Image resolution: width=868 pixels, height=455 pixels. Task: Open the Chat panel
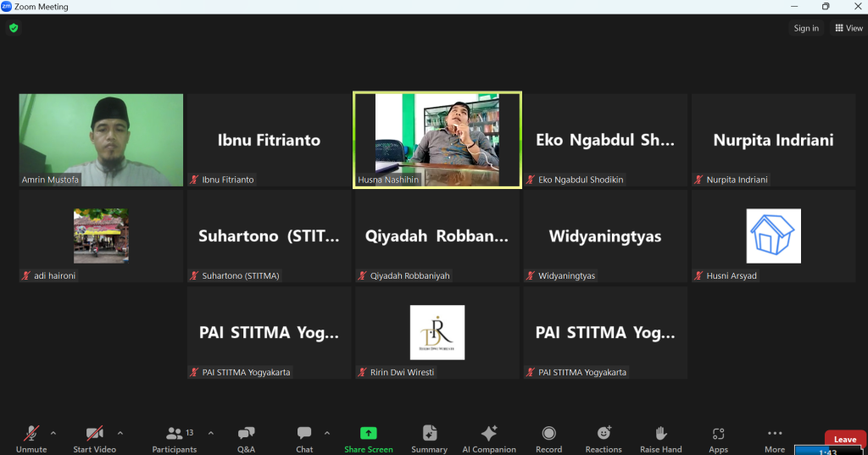pos(304,438)
